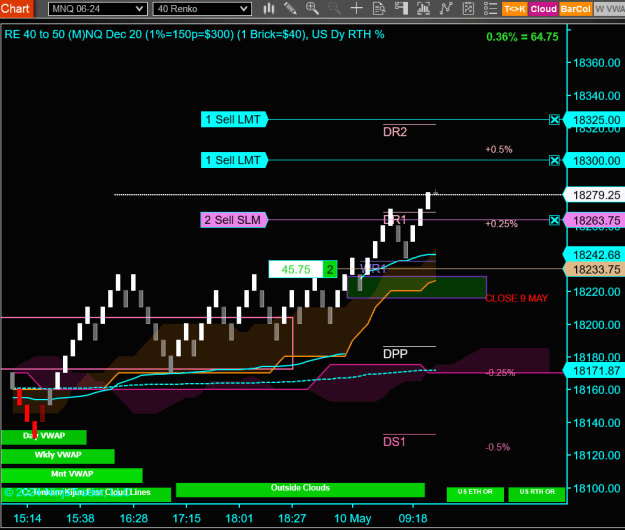Select the 1 Sell LMT order at 18300
The width and height of the screenshot is (625, 530).
[x=234, y=160]
